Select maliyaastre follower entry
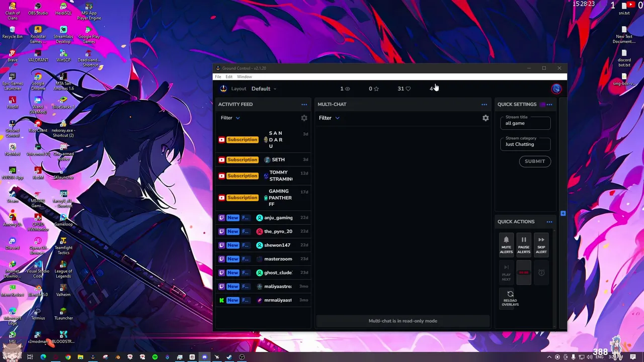 [x=263, y=287]
